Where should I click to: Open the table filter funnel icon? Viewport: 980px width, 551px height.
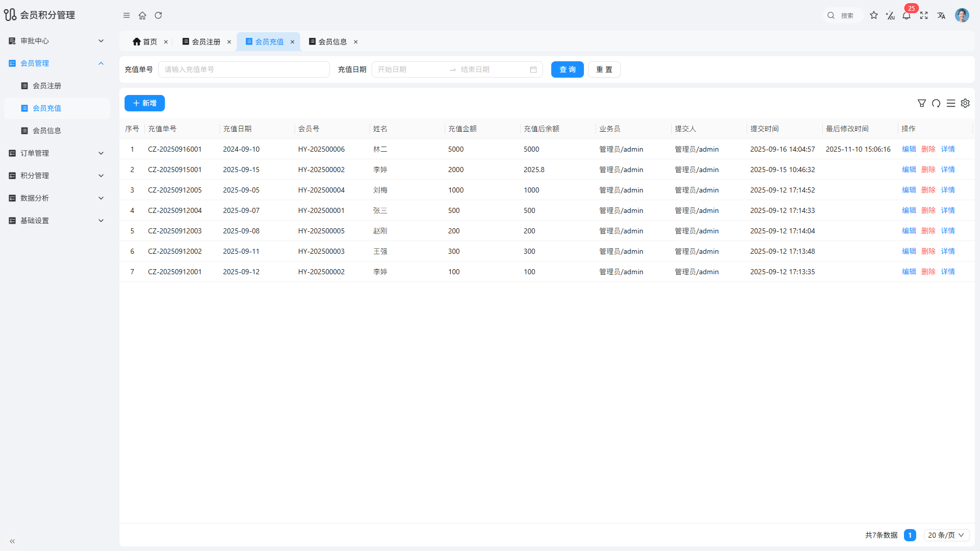(x=921, y=103)
